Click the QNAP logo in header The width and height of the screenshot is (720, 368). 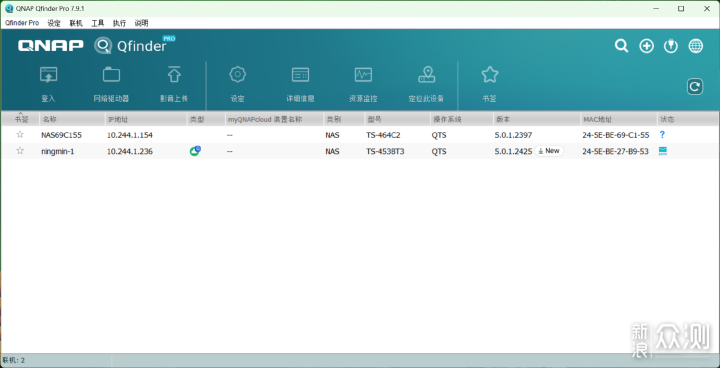tap(51, 45)
